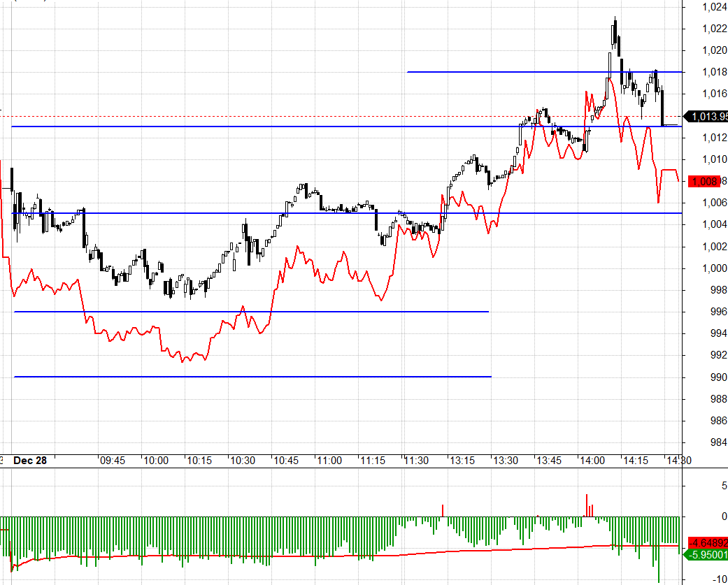728x585 pixels.
Task: Click the 13:15 time axis label
Action: 462,461
